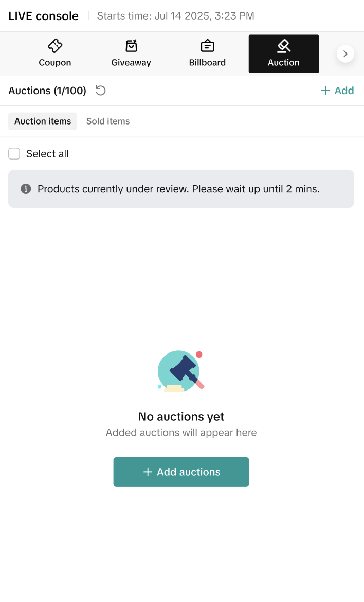
Task: Click the Coupon ticket icon
Action: [55, 46]
